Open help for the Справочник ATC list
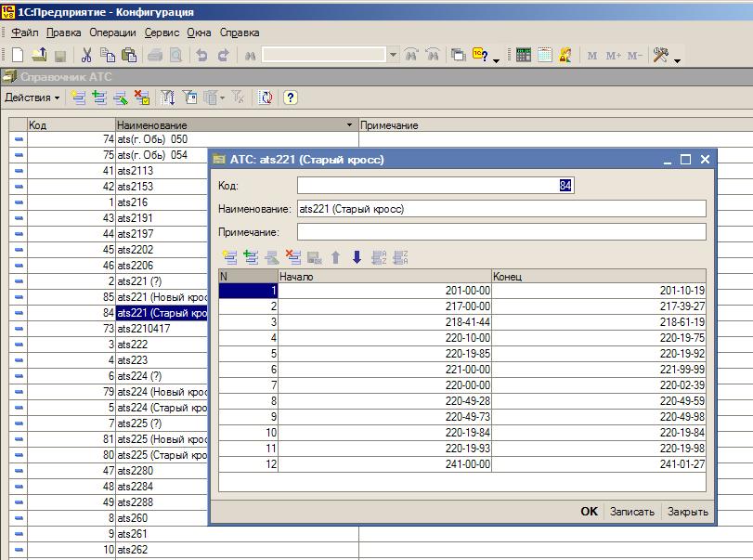 290,98
